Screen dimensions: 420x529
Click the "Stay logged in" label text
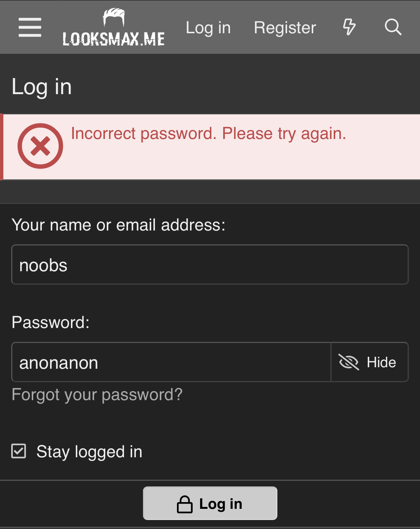point(89,452)
